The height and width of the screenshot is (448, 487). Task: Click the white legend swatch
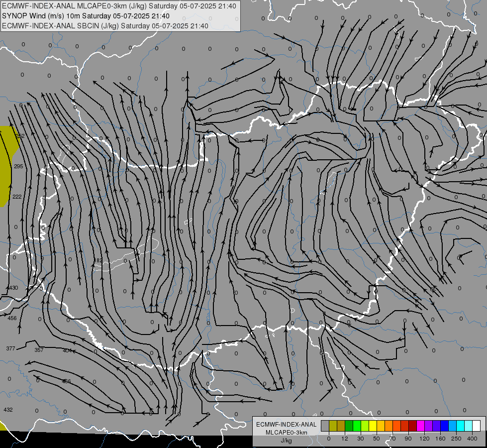tap(476, 426)
